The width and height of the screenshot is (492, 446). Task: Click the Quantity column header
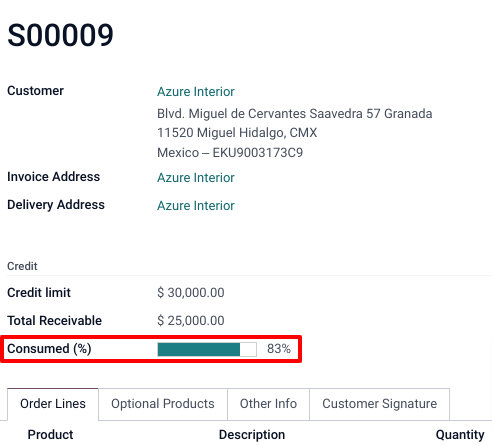click(460, 434)
